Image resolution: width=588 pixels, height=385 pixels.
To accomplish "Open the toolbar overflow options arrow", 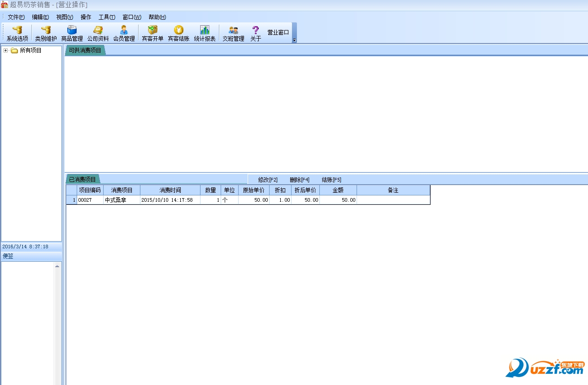I will (294, 40).
